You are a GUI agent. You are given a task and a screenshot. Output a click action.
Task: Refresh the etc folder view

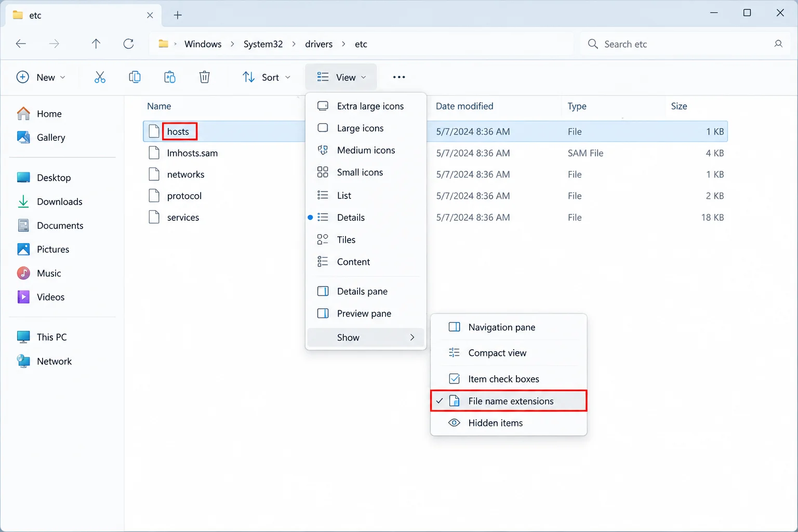(129, 44)
